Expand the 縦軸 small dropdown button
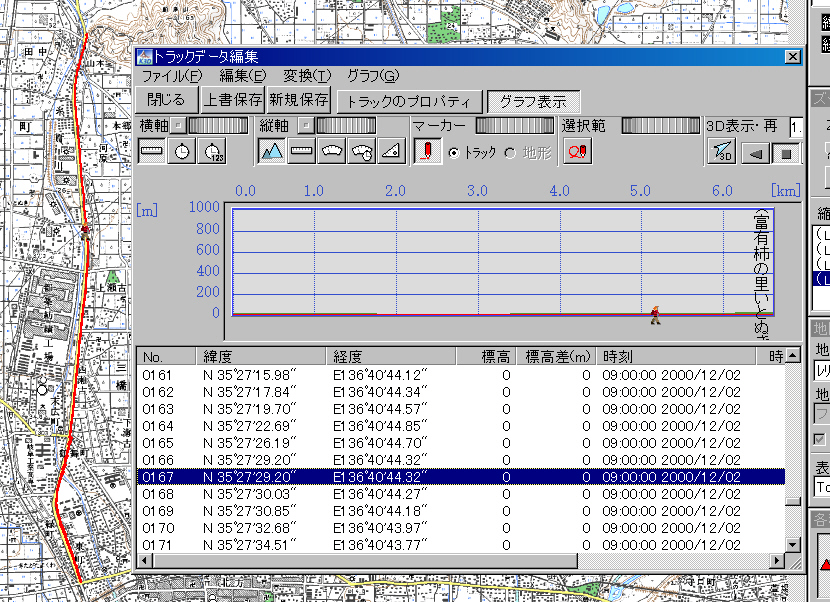The height and width of the screenshot is (602, 830). point(305,126)
